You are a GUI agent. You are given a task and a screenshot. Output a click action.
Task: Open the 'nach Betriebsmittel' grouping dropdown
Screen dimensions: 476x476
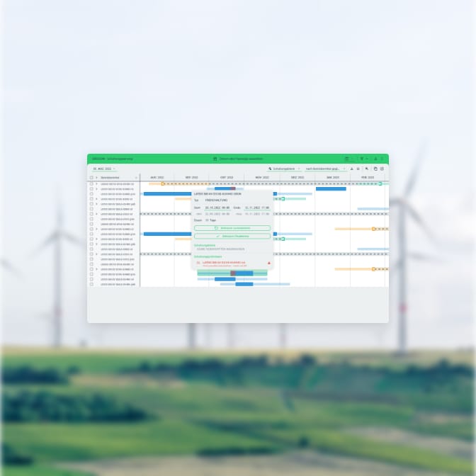click(x=326, y=169)
